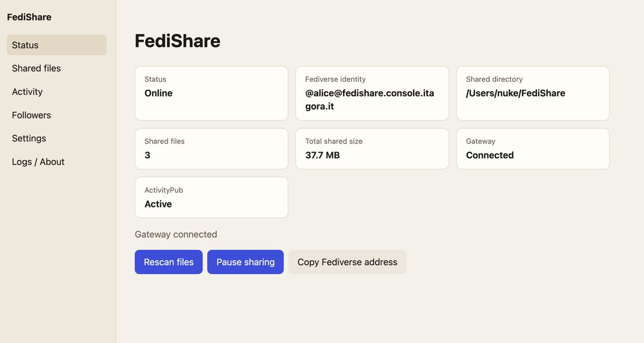Select the @alice@fedishare.console.itagora.it identity
Viewport: 644px width, 343px height.
pos(370,99)
